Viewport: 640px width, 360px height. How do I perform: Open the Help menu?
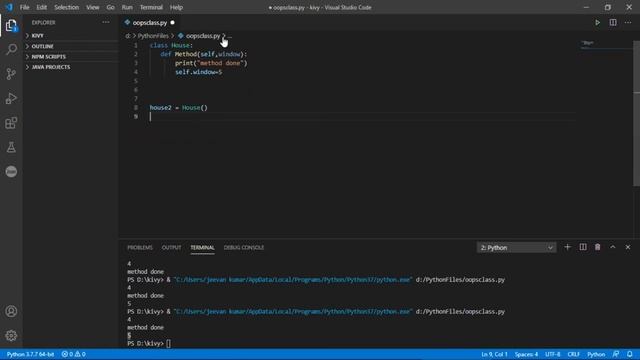coord(176,7)
